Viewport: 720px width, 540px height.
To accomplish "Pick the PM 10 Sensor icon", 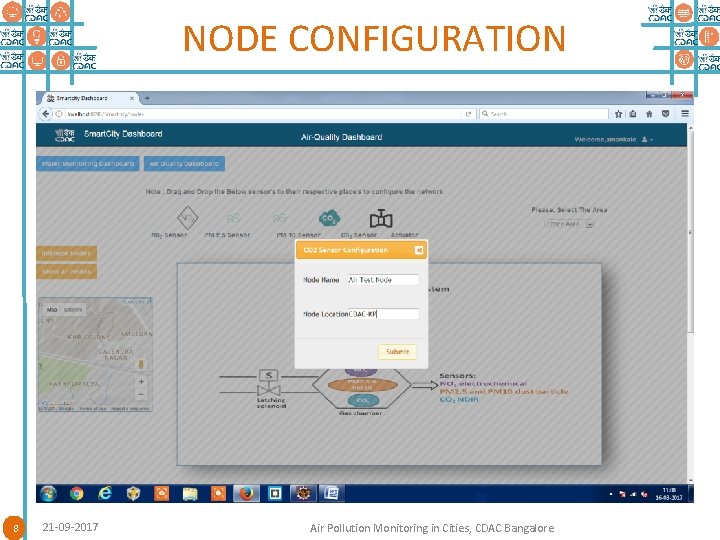I will click(x=280, y=218).
